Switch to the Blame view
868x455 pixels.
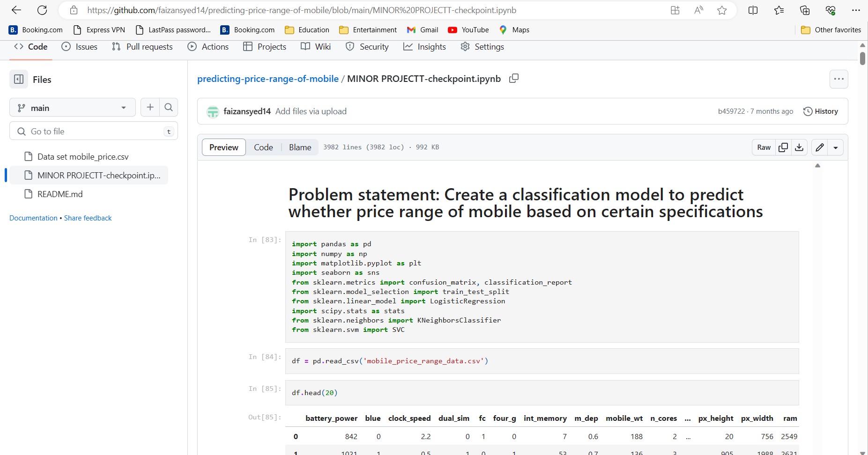click(x=300, y=147)
